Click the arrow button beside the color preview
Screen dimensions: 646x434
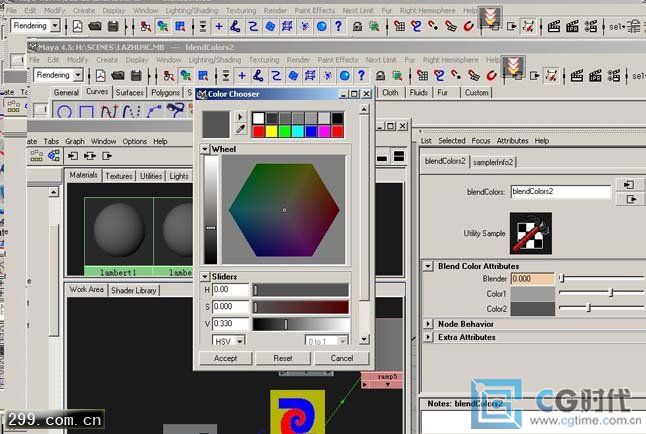pyautogui.click(x=241, y=117)
